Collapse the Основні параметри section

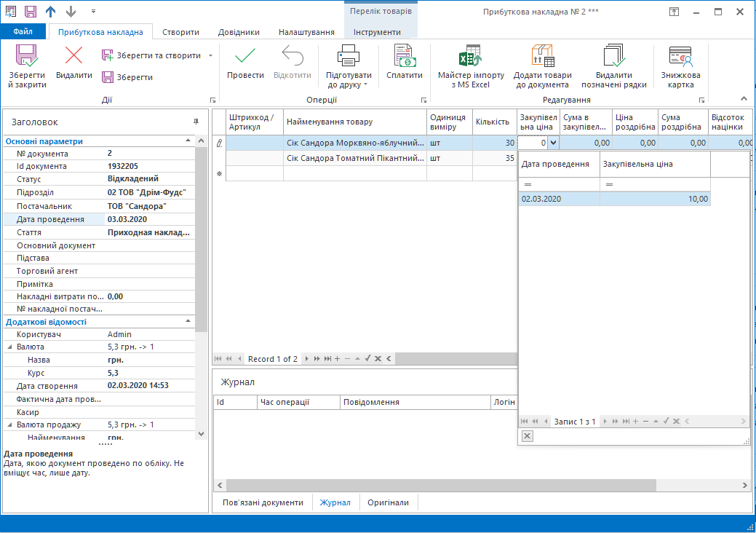tap(188, 141)
